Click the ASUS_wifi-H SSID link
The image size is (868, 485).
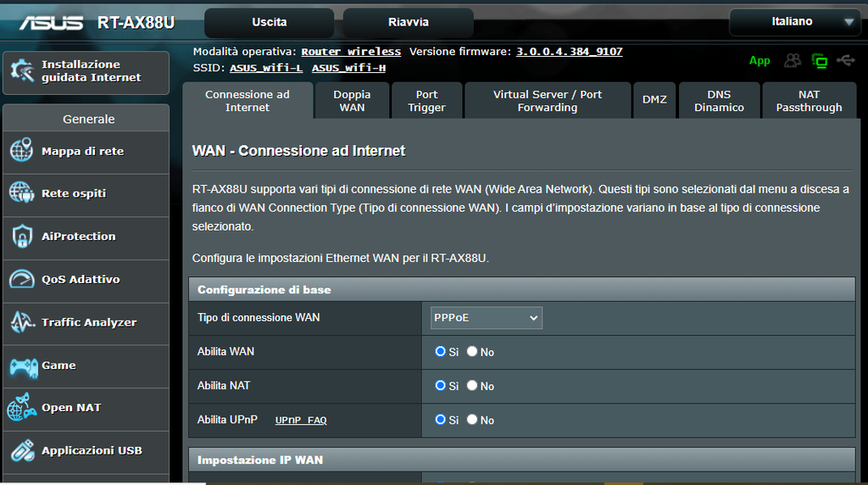[348, 68]
